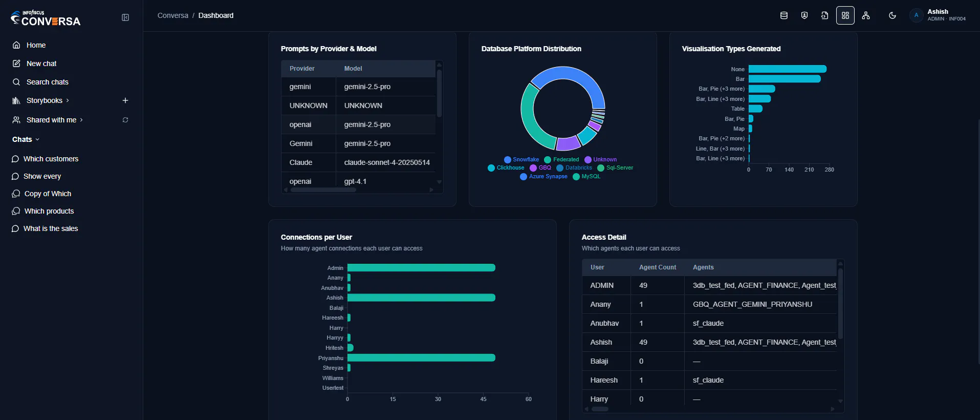Select the claude-sonnet-4-20250514 cell
This screenshot has height=420, width=980.
387,162
